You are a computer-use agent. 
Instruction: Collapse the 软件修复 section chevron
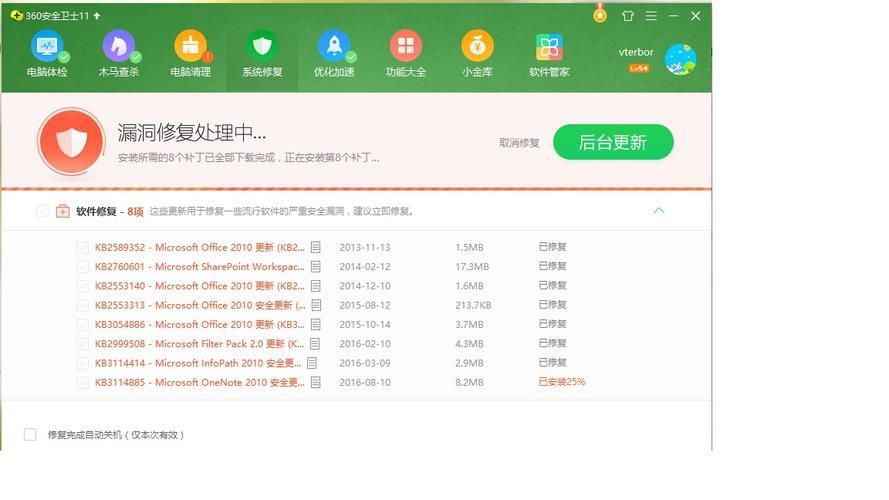point(658,211)
